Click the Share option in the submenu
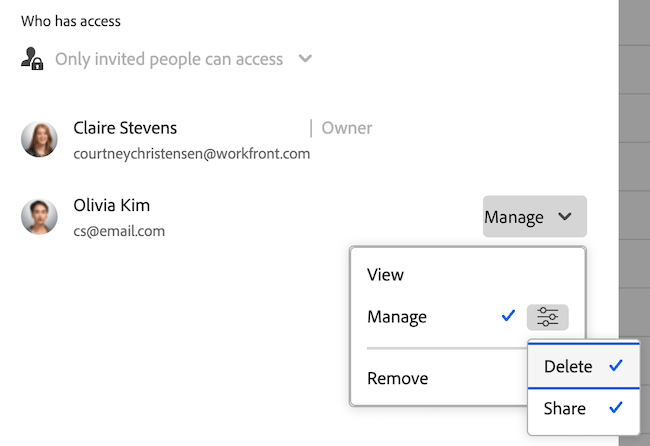This screenshot has height=446, width=650. click(565, 408)
